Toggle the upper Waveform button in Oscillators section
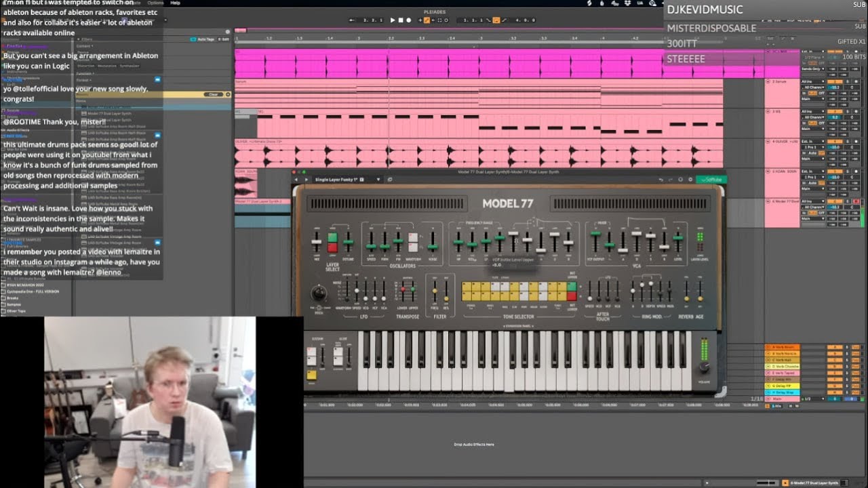Screen dimensions: 868x488 [412, 238]
